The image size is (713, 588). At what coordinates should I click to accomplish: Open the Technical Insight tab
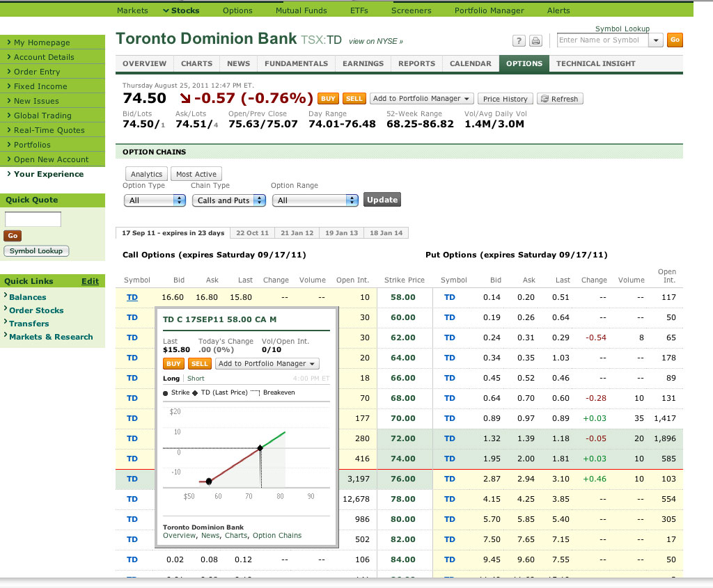(x=595, y=63)
